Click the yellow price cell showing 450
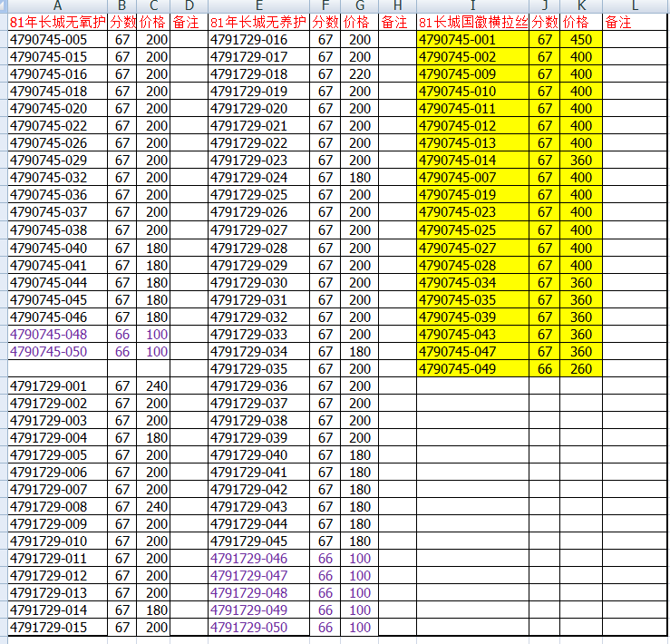 click(x=580, y=39)
